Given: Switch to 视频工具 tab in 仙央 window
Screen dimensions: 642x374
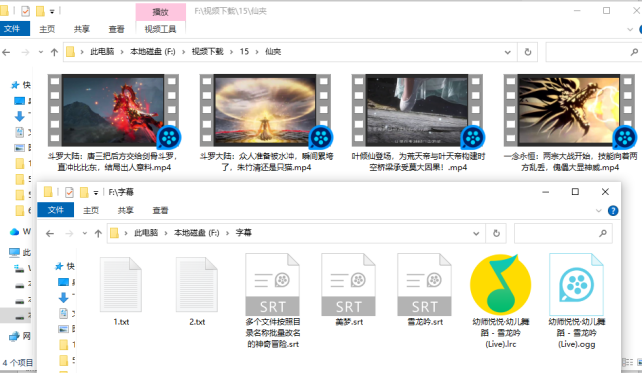Looking at the screenshot, I should click(160, 29).
